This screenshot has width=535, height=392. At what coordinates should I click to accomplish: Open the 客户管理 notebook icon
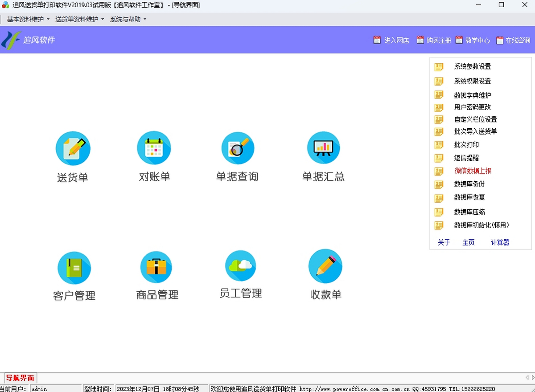coord(74,268)
